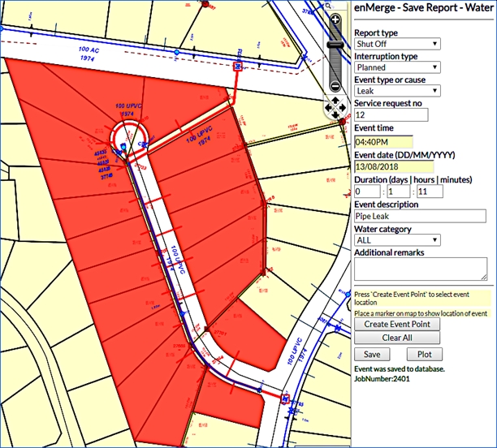Pan the map left with arrow
Screen dimensions: 497x448
[327, 106]
